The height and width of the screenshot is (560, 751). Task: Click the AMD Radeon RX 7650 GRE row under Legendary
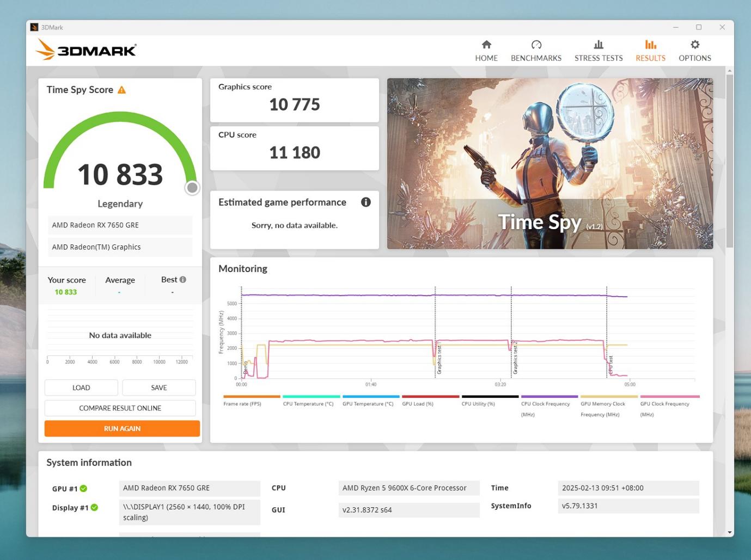click(120, 225)
